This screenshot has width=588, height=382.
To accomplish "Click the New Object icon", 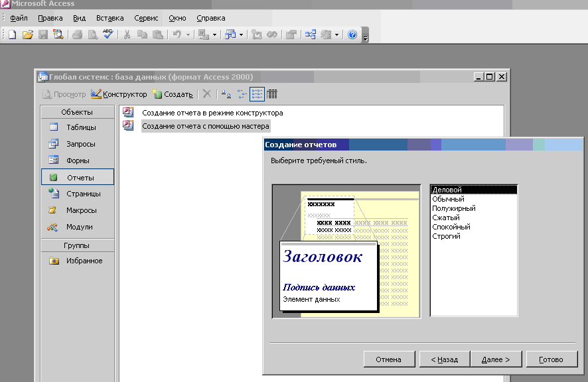I will coord(326,35).
